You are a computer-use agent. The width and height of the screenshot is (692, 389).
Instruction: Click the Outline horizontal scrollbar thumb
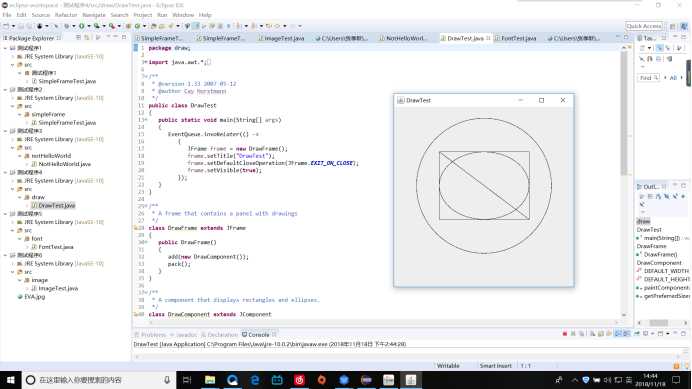coord(658,323)
